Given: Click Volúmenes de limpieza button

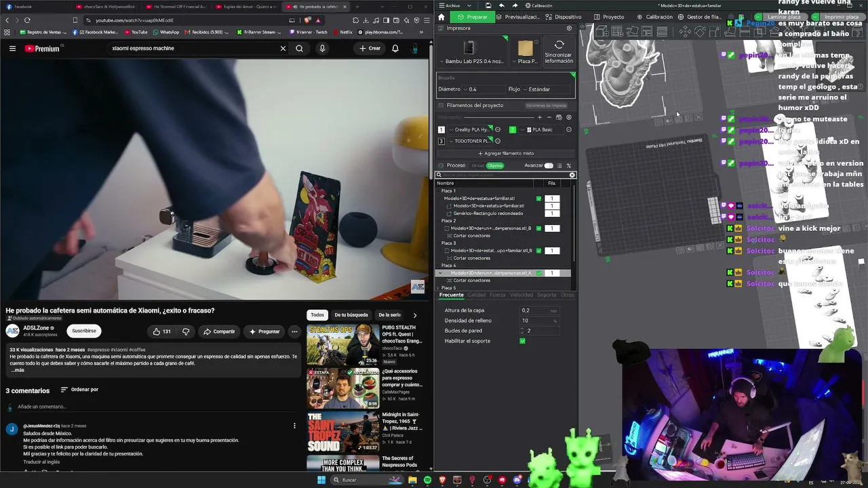Looking at the screenshot, I should click(546, 106).
